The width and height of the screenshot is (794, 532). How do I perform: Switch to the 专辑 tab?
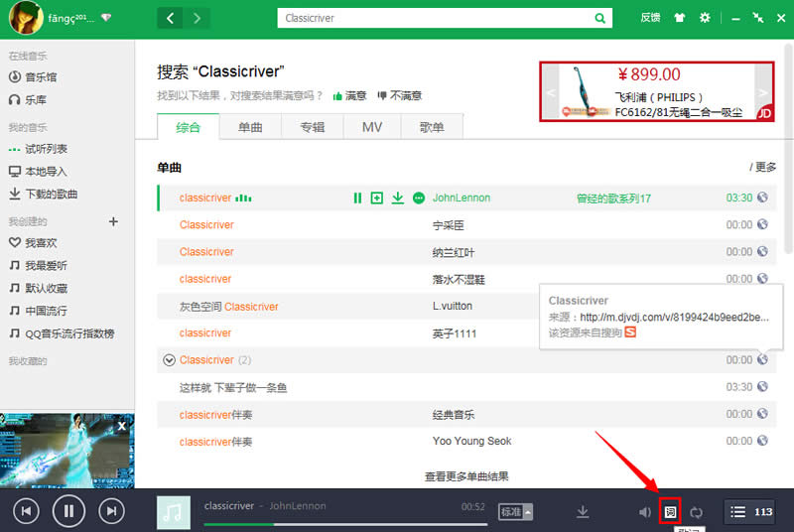(x=312, y=127)
